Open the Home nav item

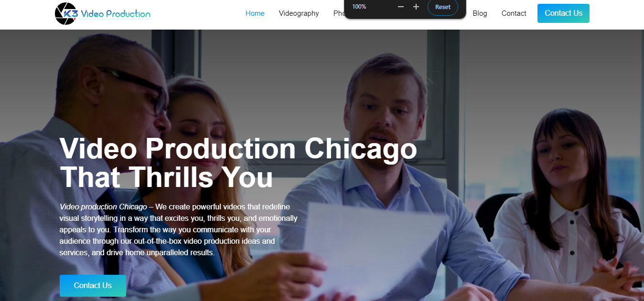click(x=255, y=13)
